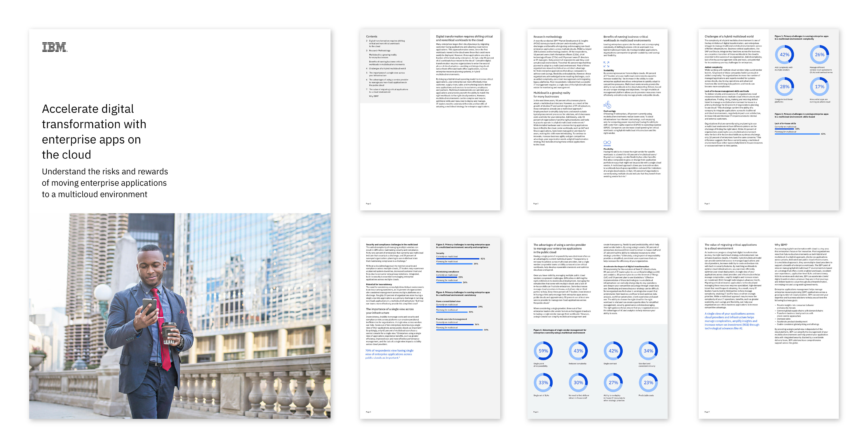Select the 17% donut chart in Figure 1
Screen dimensions: 868x448
[819, 87]
